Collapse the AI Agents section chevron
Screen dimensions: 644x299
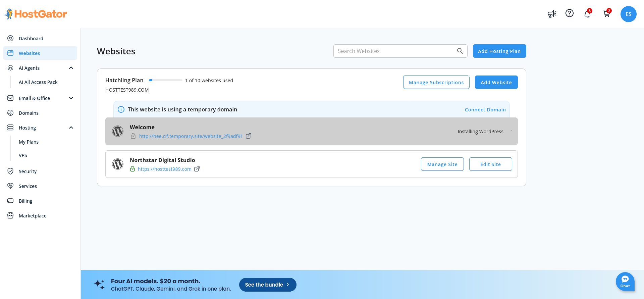pos(71,68)
